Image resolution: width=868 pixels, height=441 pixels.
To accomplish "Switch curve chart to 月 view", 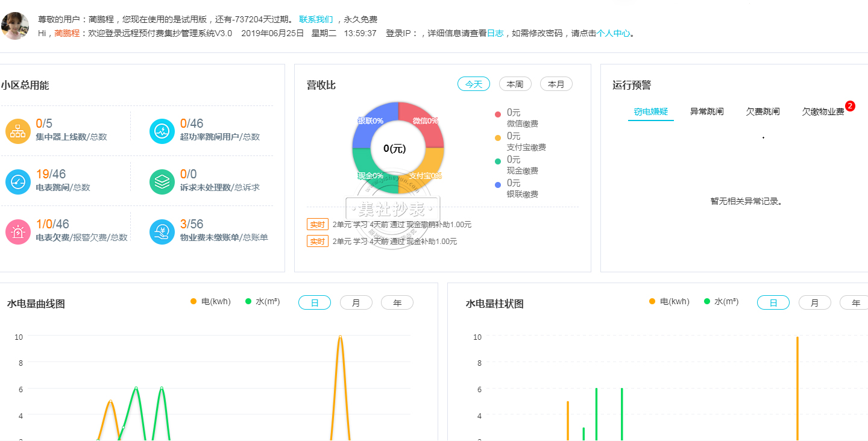I will [356, 302].
